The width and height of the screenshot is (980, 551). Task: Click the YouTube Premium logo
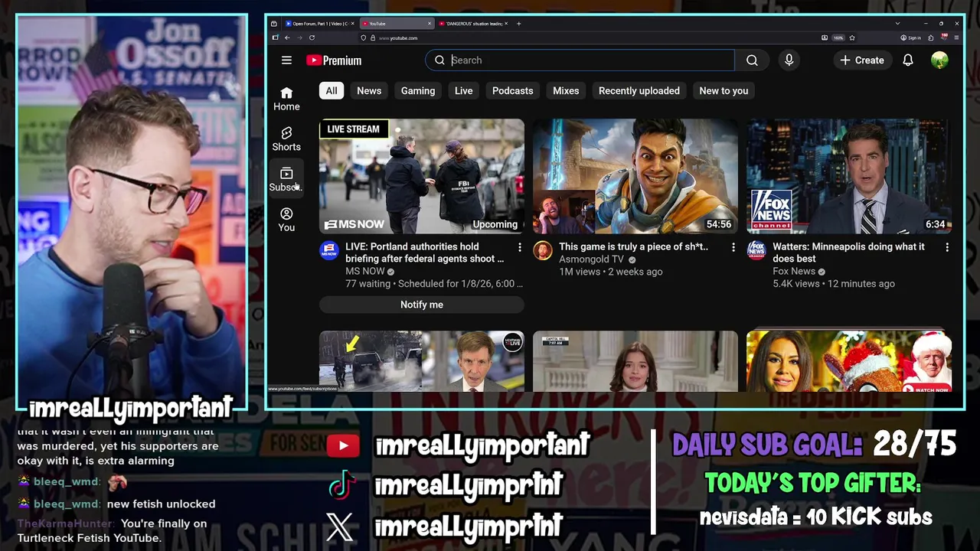pyautogui.click(x=334, y=60)
